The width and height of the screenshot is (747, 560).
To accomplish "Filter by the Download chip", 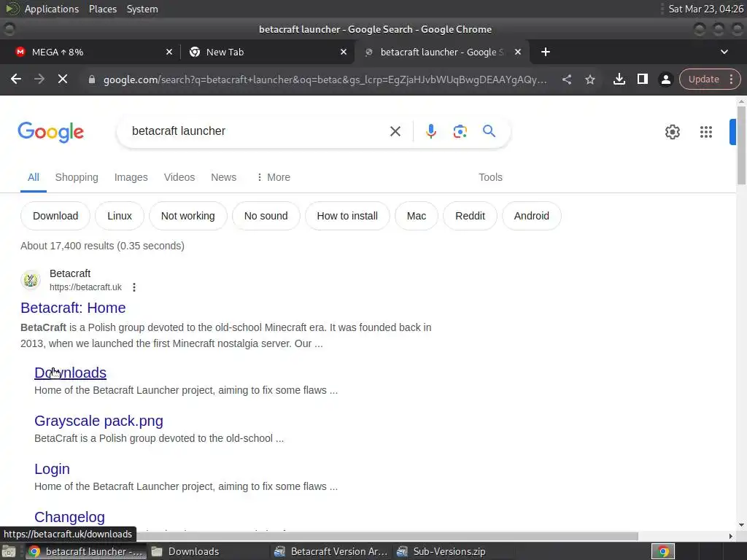I will 55,216.
